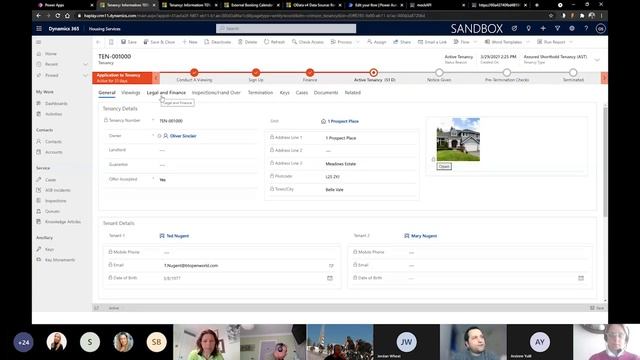Open Check Access
This screenshot has width=640, height=360.
pyautogui.click(x=308, y=42)
